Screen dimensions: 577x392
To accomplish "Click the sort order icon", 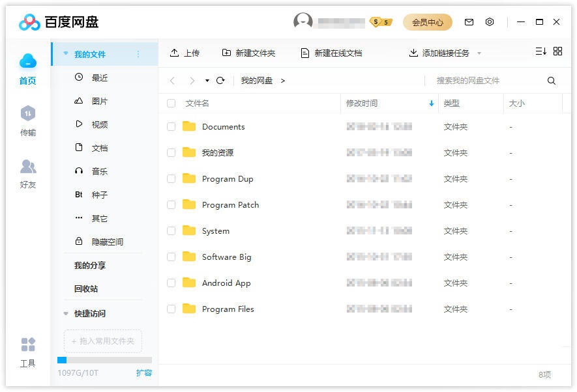I will (540, 51).
